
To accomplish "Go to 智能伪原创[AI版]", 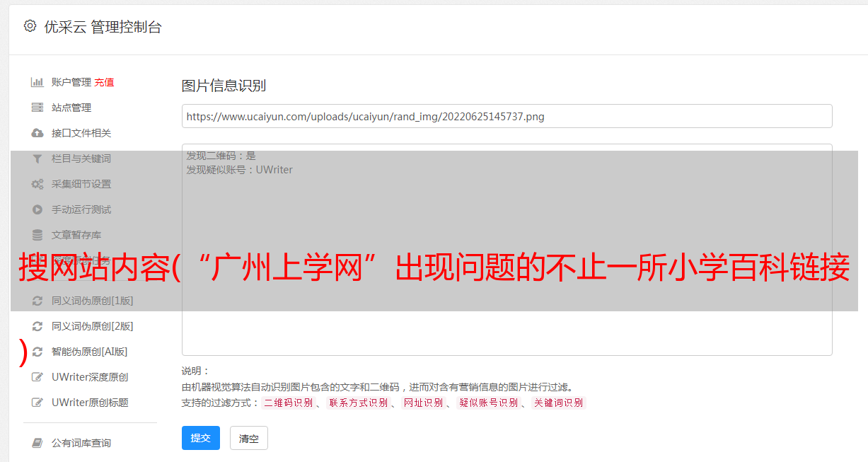I will point(90,352).
